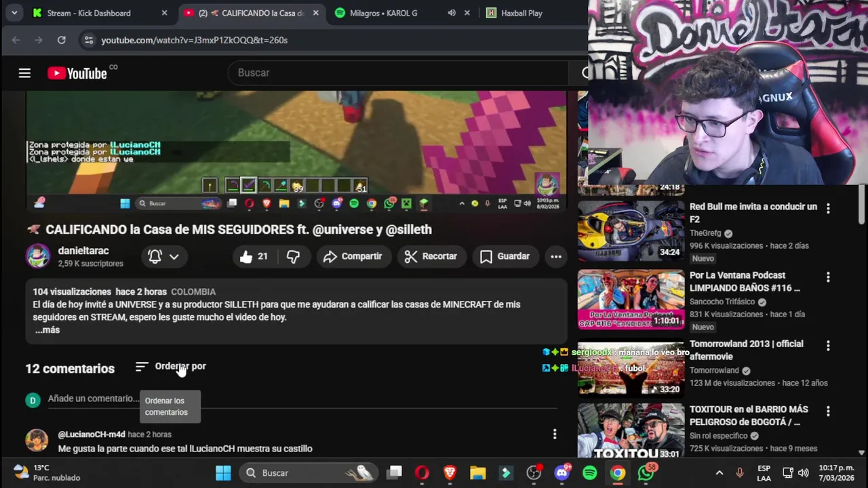Screen dimensions: 868x488
Task: Switch to the Milagros • KAROL G tab
Action: click(384, 13)
